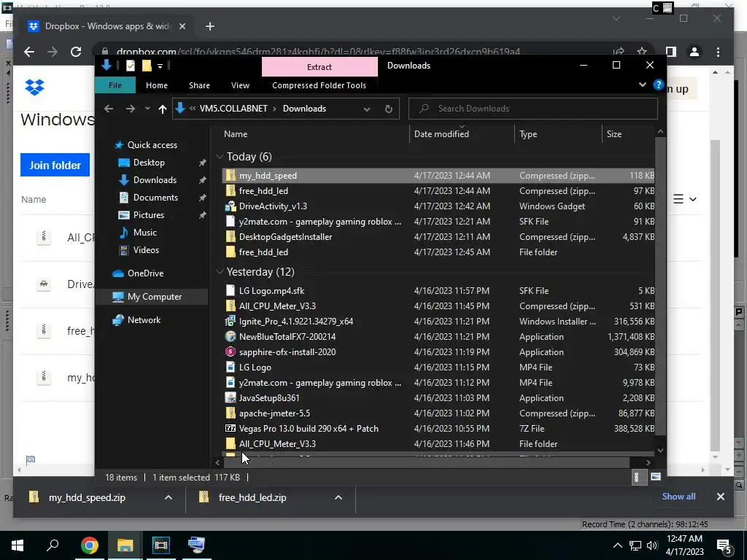Click Show all downloads link

pyautogui.click(x=678, y=496)
